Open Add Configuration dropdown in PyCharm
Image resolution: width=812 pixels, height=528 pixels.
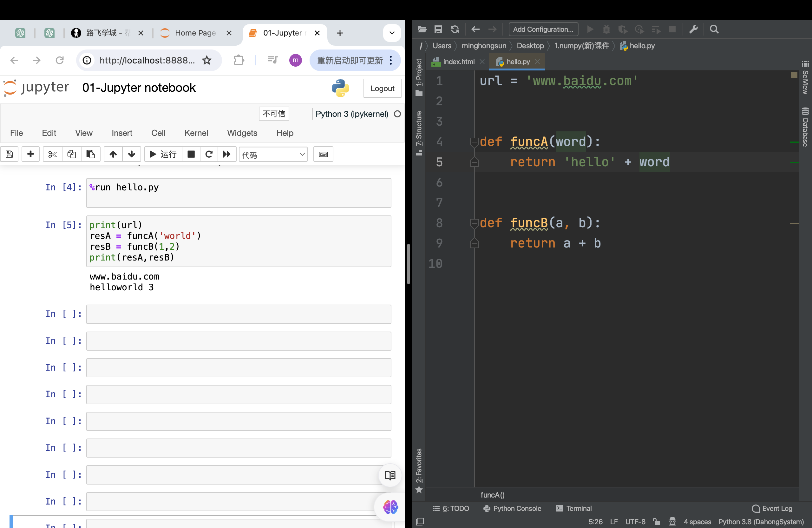[543, 30]
